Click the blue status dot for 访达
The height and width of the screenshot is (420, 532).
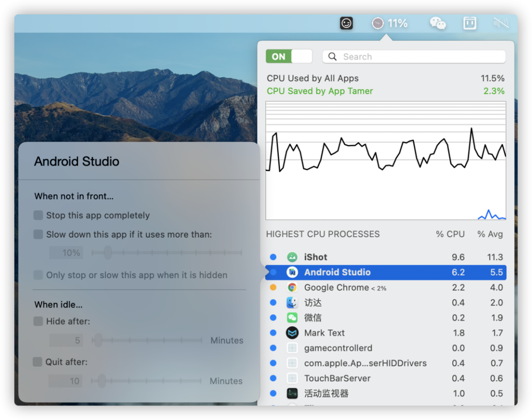tap(273, 303)
